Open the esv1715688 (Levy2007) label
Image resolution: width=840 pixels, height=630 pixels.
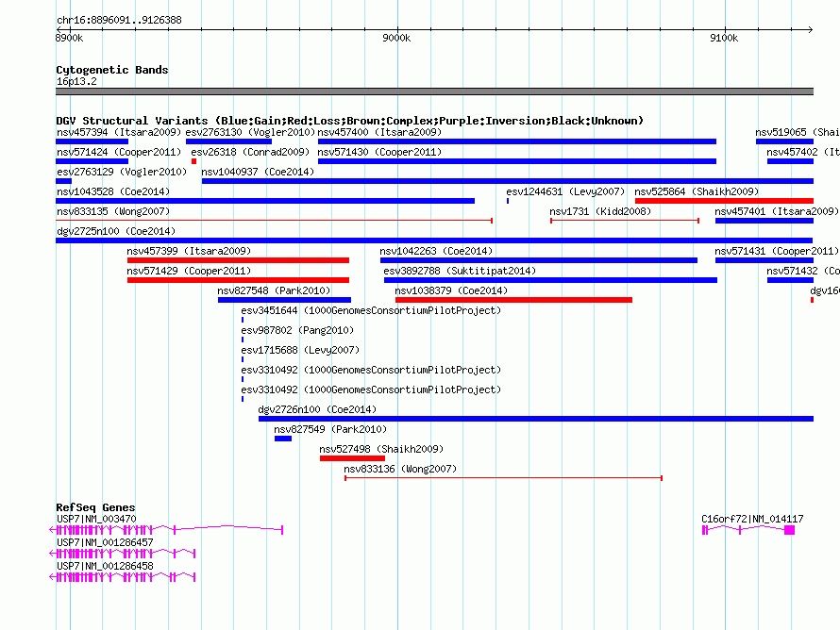click(300, 350)
